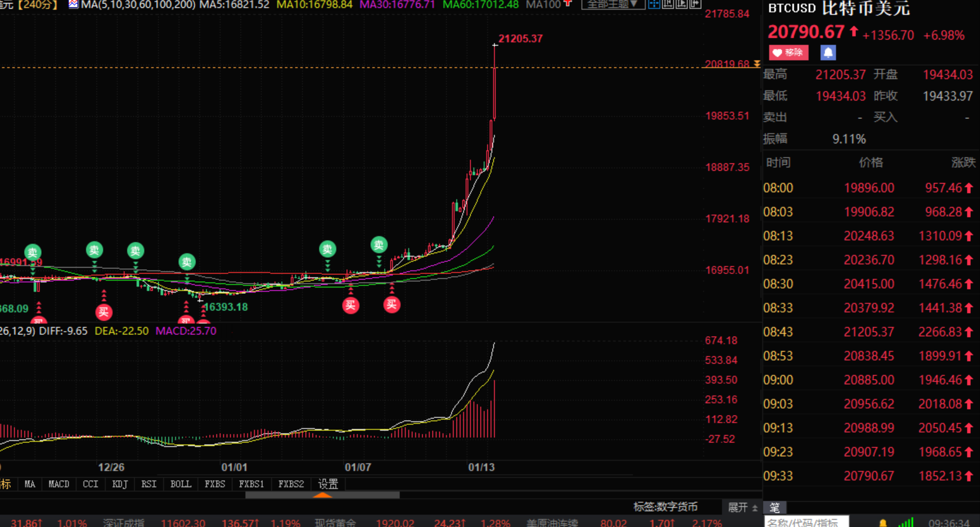Viewport: 980px width, 527px height.
Task: Select the FXBS2 indicator tab
Action: (x=291, y=484)
